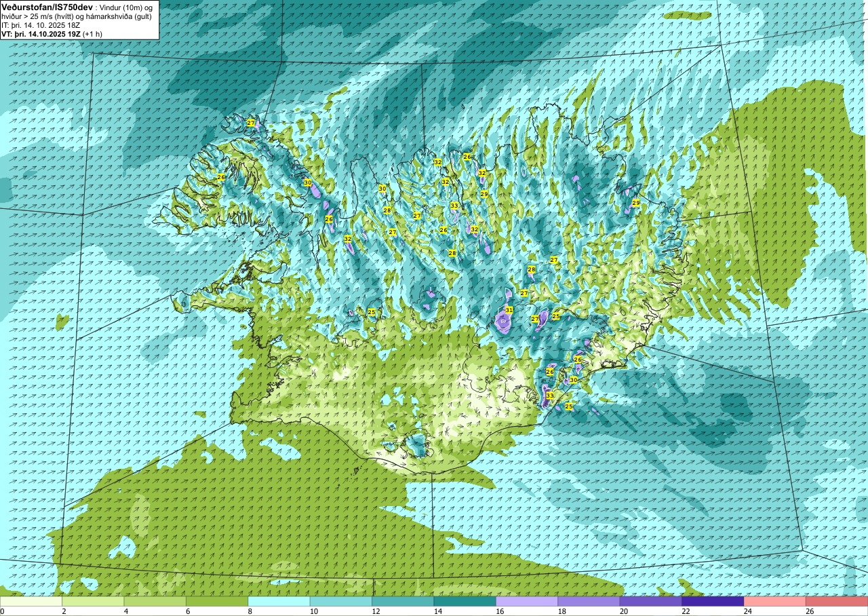Select the light yellow-green 2–4 legend swatch
Image resolution: width=868 pixels, height=616 pixels.
tap(93, 601)
